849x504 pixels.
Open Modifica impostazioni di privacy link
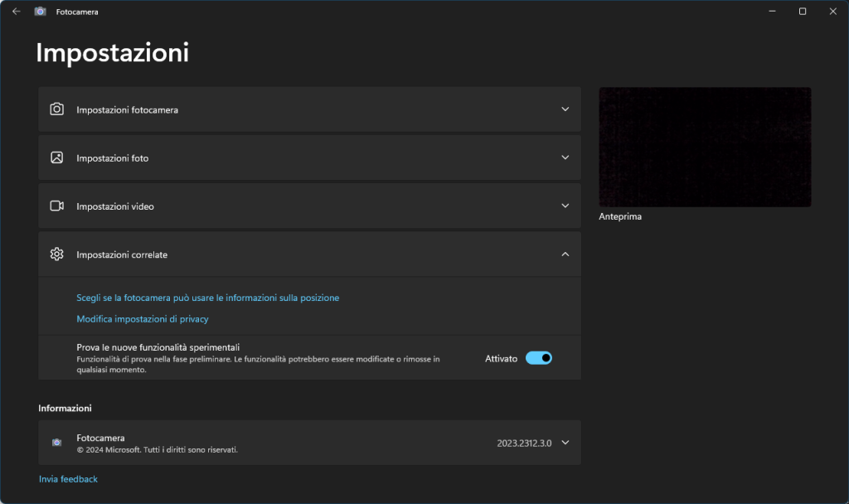coord(142,319)
